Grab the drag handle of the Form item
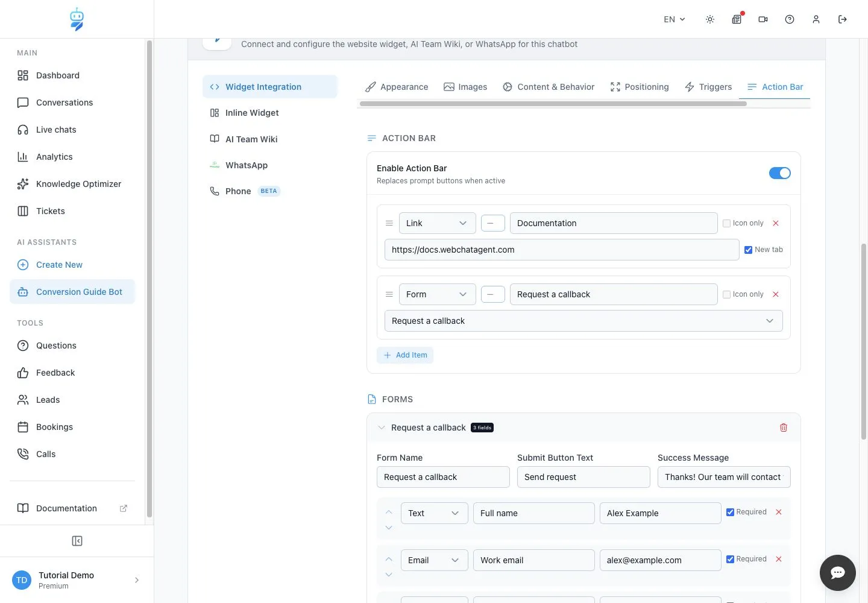 click(389, 294)
